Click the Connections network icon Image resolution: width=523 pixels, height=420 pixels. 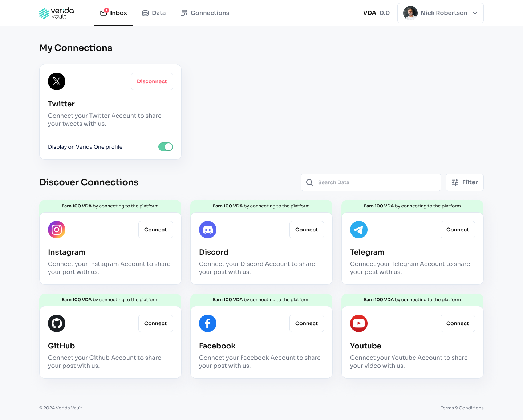click(x=184, y=13)
